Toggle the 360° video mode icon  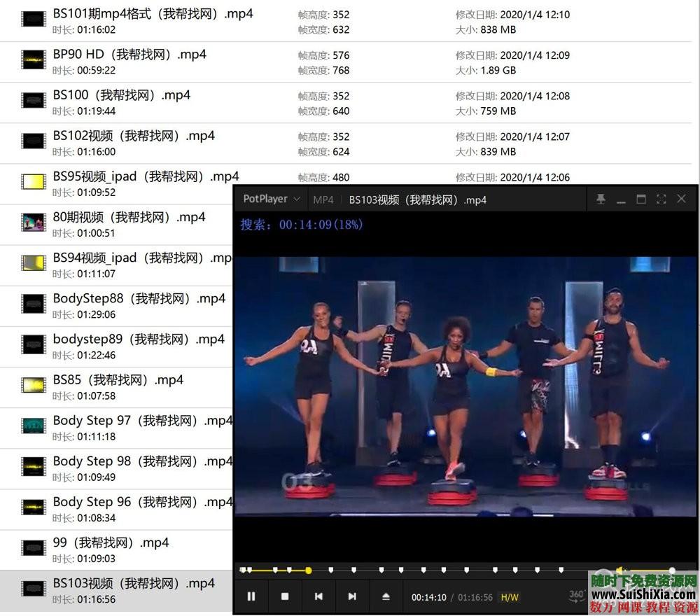click(577, 596)
